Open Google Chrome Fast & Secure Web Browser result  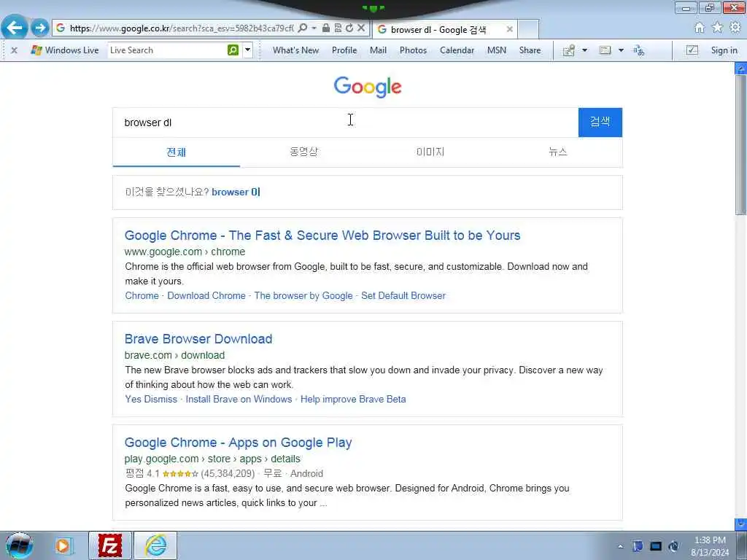322,236
